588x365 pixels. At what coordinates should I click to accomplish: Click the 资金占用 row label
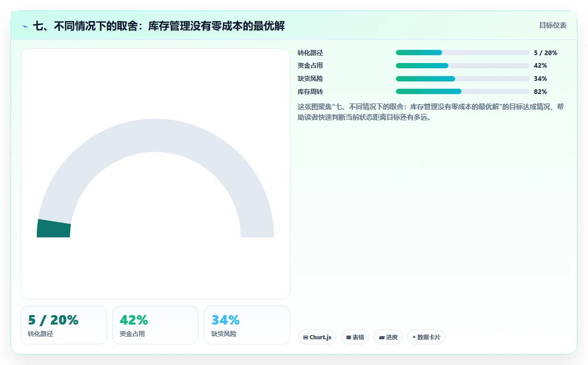click(310, 66)
